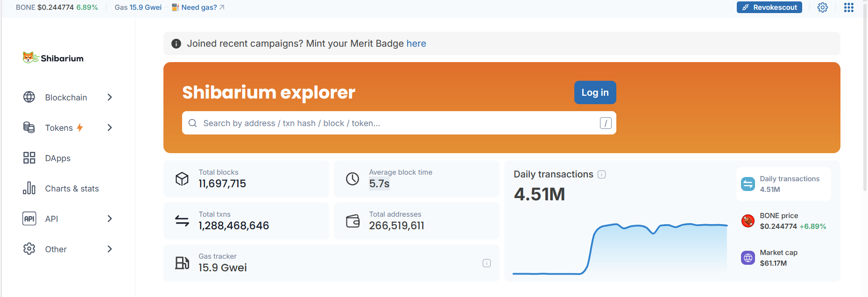The width and height of the screenshot is (868, 297).
Task: Click the Shibarium logo
Action: [53, 58]
